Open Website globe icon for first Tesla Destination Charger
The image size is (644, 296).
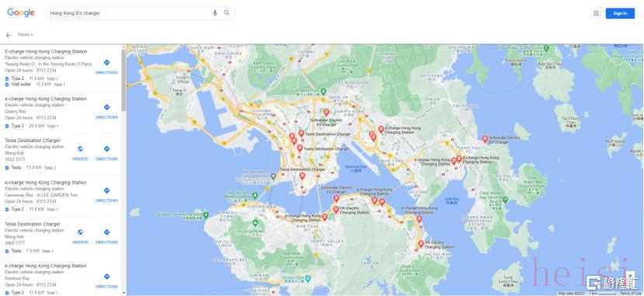80,149
